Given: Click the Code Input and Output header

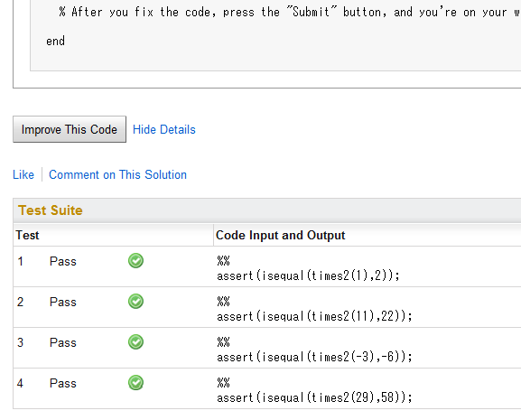Looking at the screenshot, I should click(280, 235).
